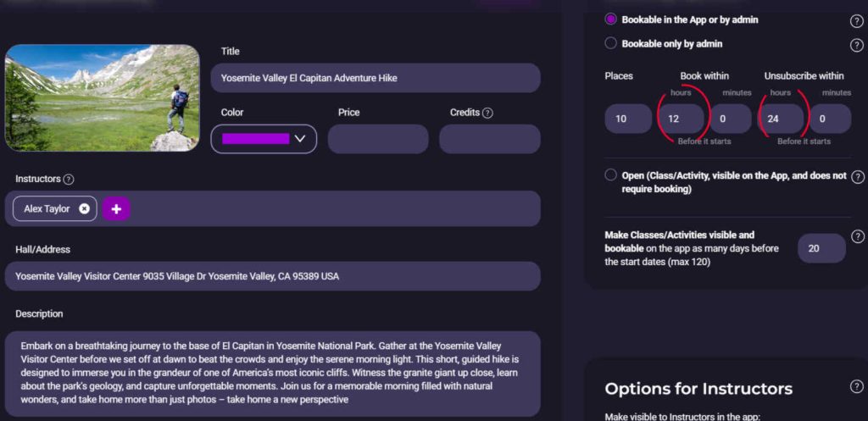Show help for Bookable in the App option
Screen dimensions: 868x421
(x=856, y=21)
